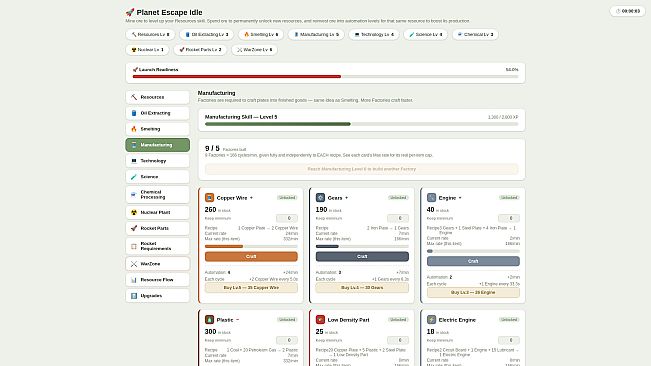This screenshot has width=651, height=366.
Task: Click the Resources Lv skill chip
Action: point(150,34)
